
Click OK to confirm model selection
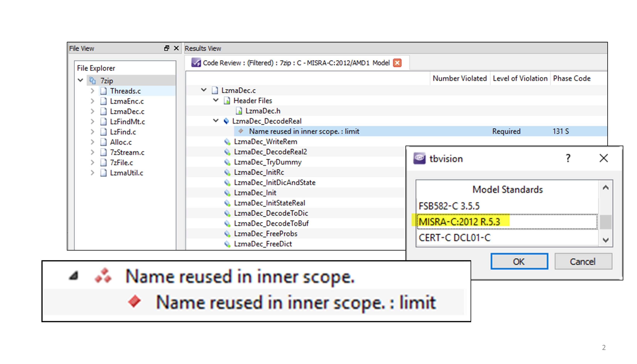pos(519,261)
